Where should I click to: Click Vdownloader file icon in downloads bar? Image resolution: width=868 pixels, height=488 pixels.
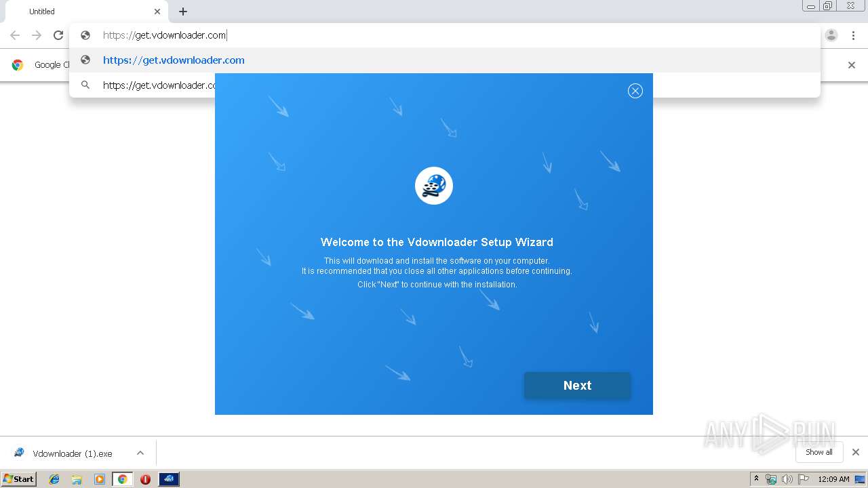(x=19, y=453)
